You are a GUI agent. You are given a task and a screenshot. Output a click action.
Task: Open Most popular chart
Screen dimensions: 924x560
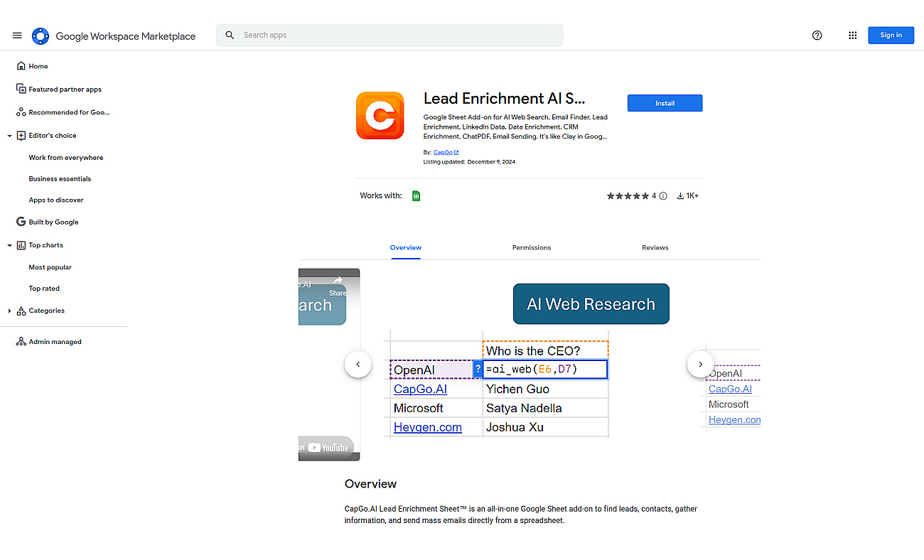pos(50,267)
